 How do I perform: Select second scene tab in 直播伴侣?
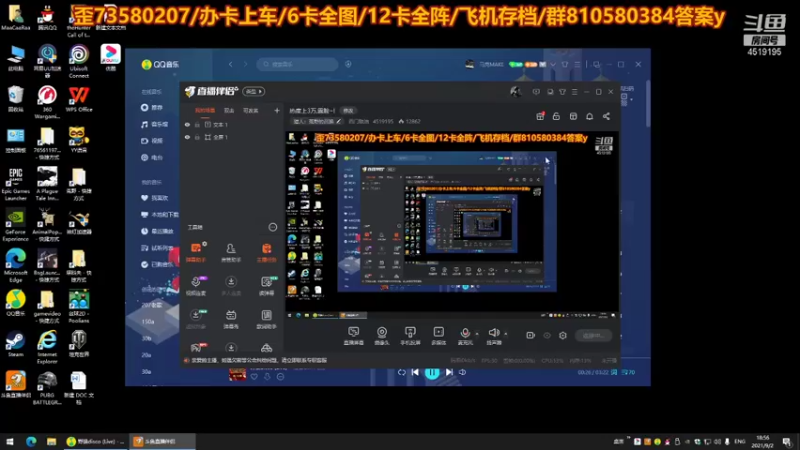point(229,110)
